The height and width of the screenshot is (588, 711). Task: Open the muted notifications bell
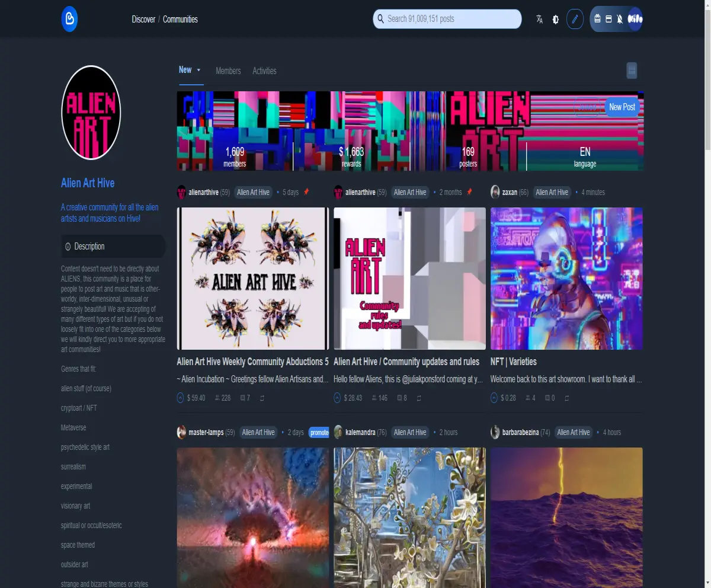click(x=620, y=20)
